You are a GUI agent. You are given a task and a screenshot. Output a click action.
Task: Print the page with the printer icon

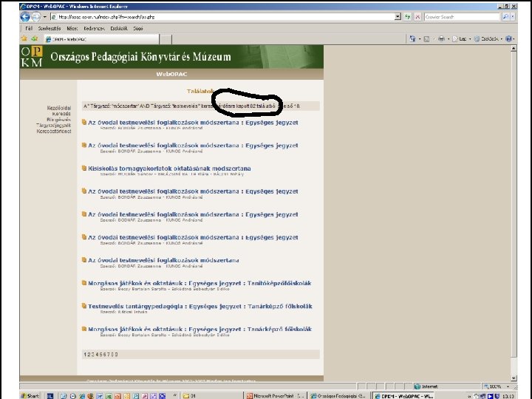click(x=441, y=39)
